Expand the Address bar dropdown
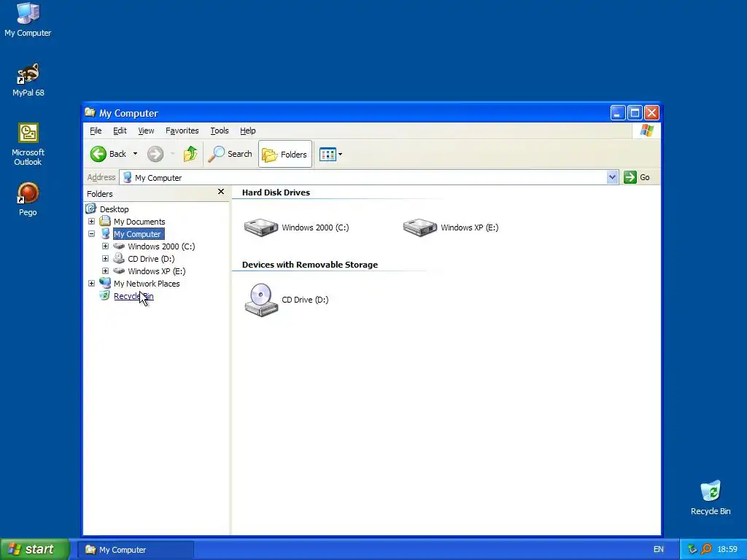The height and width of the screenshot is (560, 747). pos(612,178)
